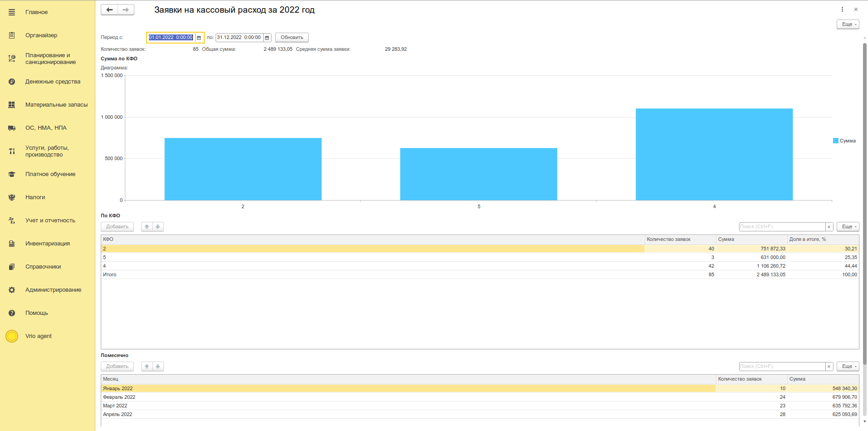Sort by Доля в итоге, % column header
Screen dimensions: 868x431
click(823, 240)
